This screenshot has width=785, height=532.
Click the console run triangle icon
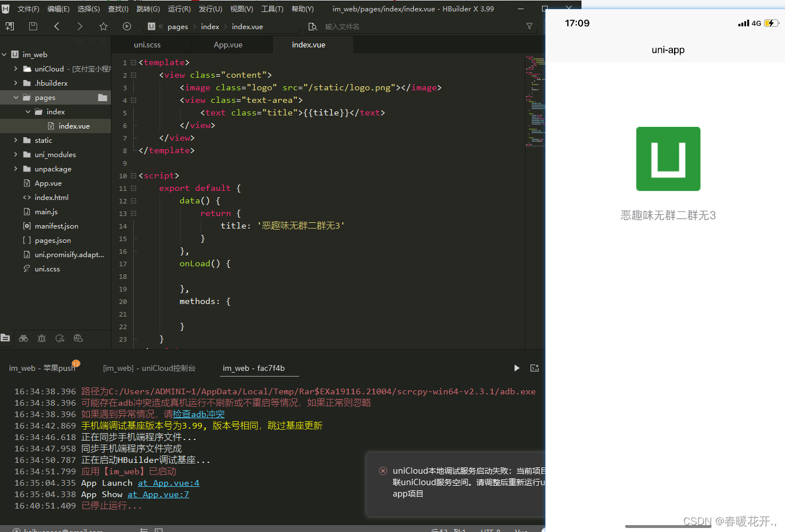point(517,368)
